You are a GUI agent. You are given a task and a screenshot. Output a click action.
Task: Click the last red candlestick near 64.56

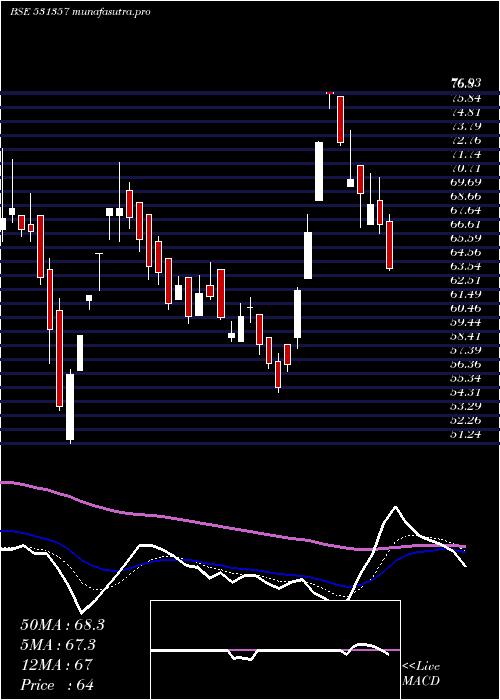[390, 245]
